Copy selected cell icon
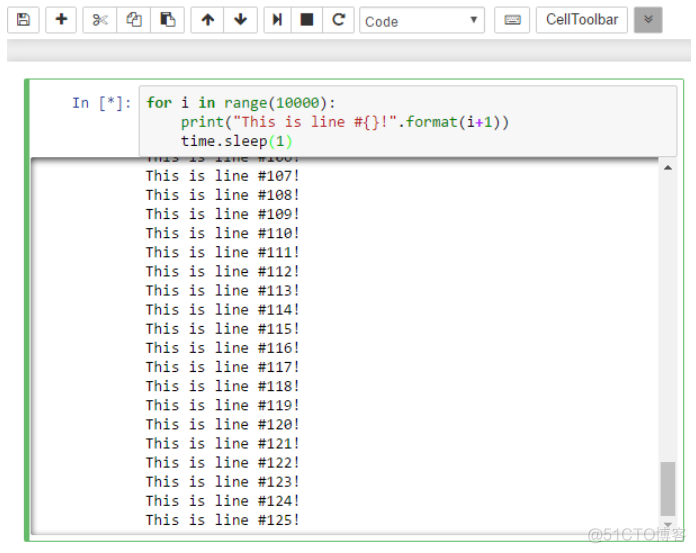 [134, 20]
